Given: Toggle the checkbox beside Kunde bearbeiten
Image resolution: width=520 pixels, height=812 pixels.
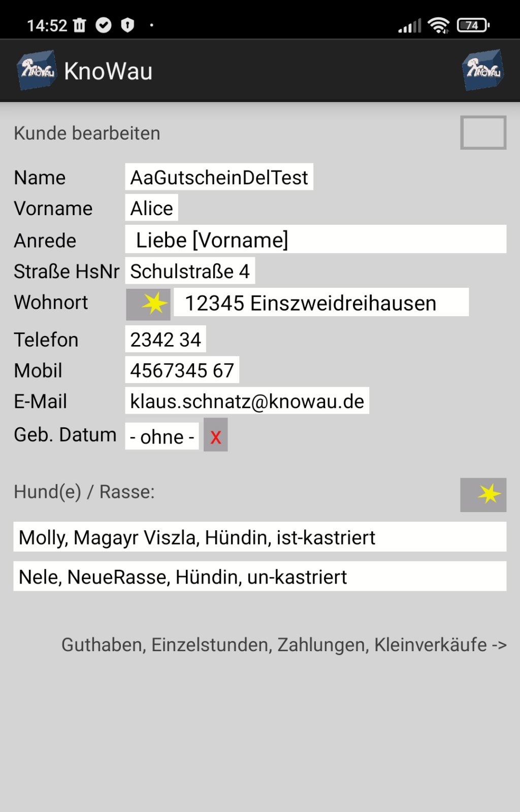Looking at the screenshot, I should [483, 132].
